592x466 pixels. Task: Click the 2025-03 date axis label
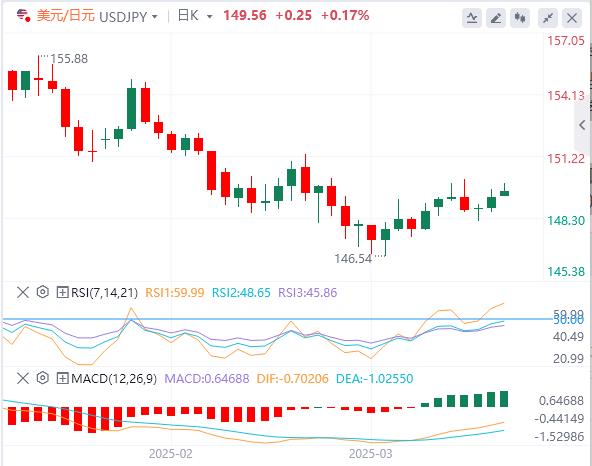tap(371, 454)
